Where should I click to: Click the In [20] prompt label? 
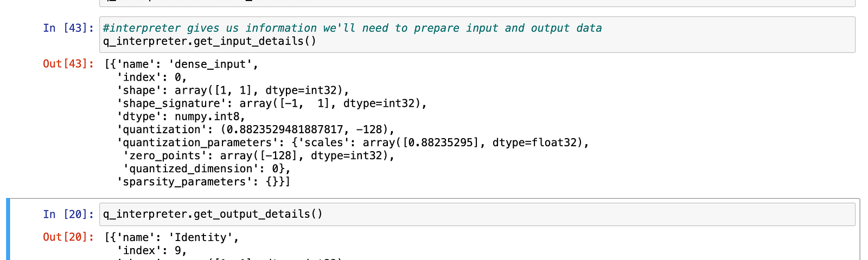tap(68, 214)
